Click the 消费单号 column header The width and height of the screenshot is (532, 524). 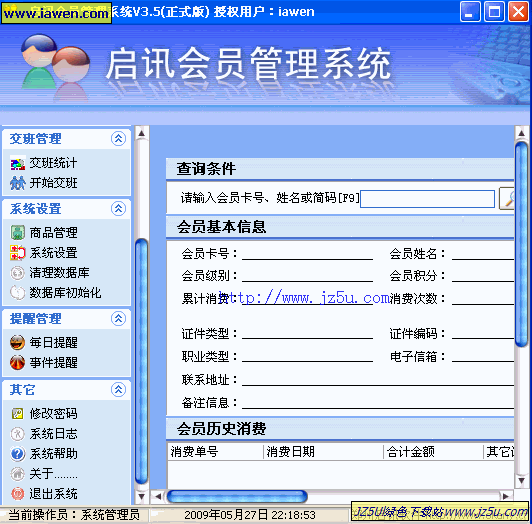point(215,452)
